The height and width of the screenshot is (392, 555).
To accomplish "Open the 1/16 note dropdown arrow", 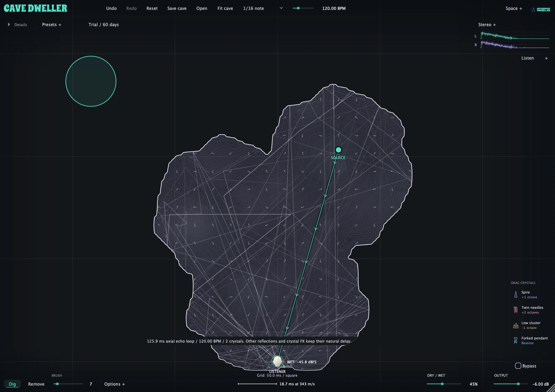I will [x=281, y=8].
